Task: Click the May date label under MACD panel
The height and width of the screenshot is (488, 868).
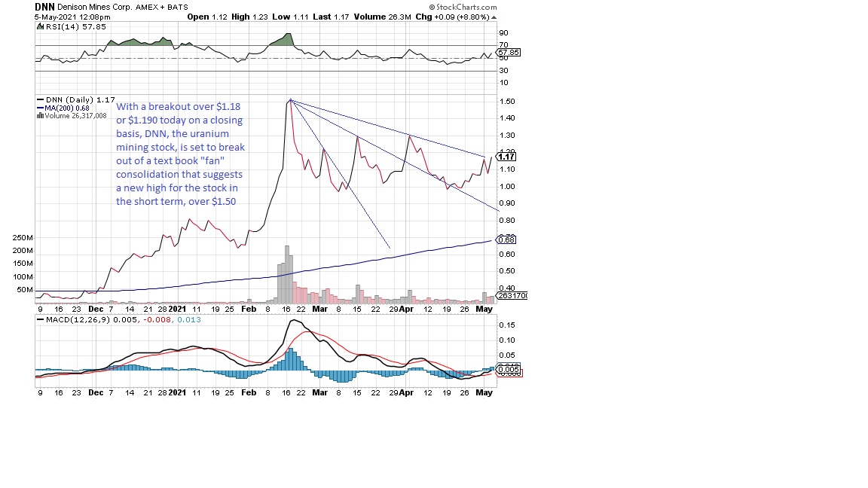Action: pyautogui.click(x=484, y=392)
